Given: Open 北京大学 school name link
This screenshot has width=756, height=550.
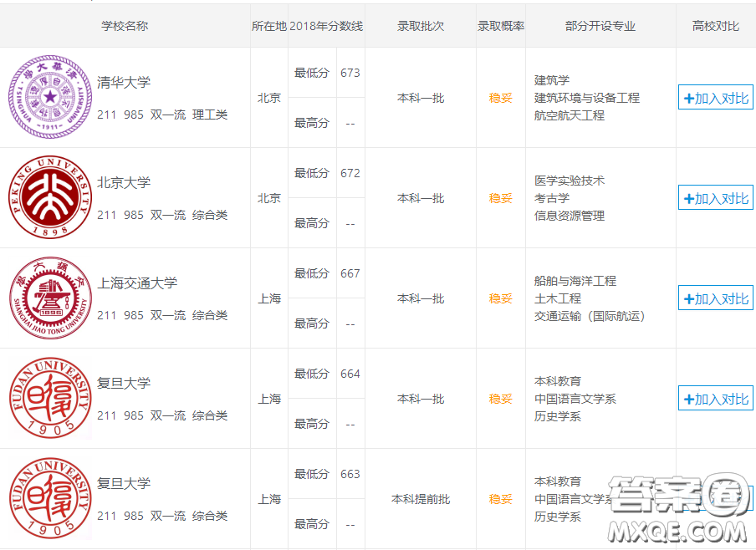Looking at the screenshot, I should 124,183.
